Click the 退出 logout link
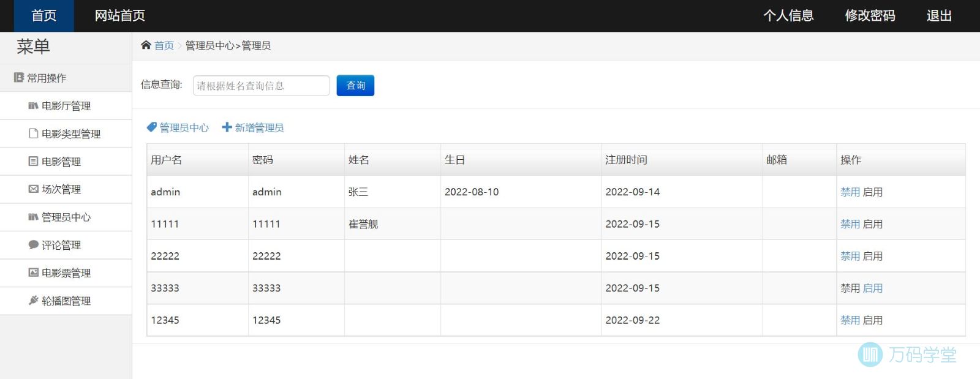 (x=938, y=16)
